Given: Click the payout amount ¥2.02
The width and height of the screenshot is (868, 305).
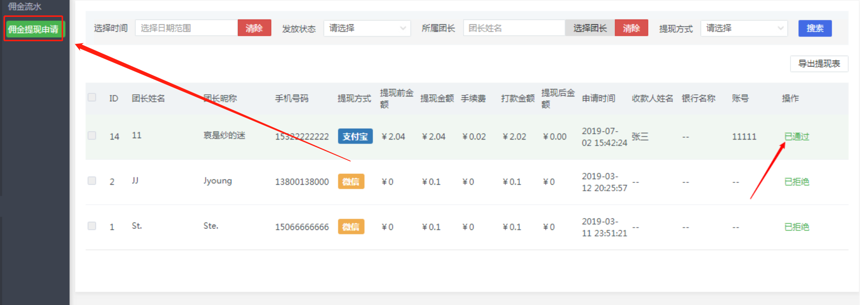Looking at the screenshot, I should [514, 137].
